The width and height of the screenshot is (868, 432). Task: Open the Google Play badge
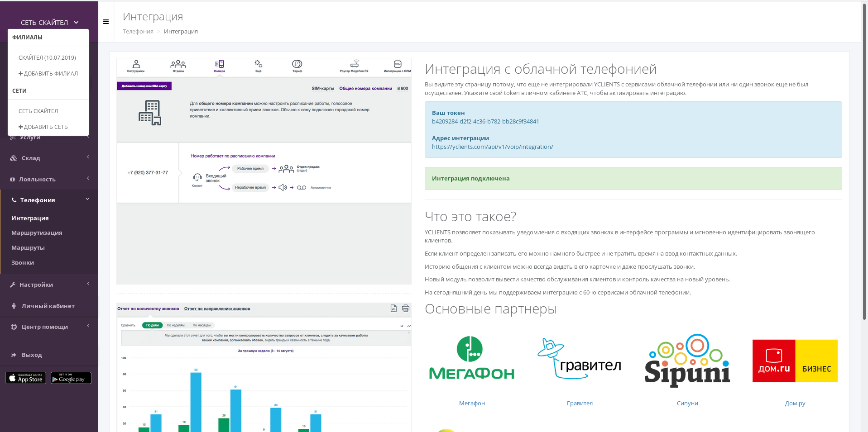click(71, 378)
